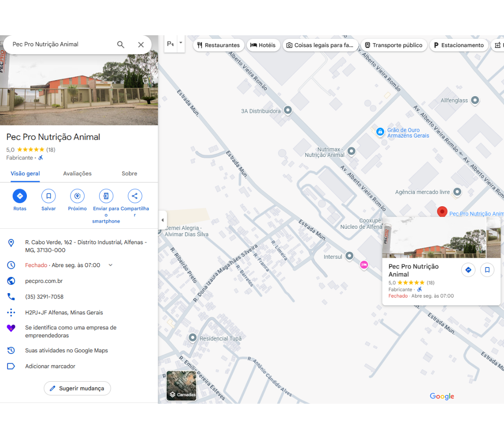This screenshot has height=439, width=504.
Task: Click the plus code H2PJ+JF Alfenas
Action: pyautogui.click(x=64, y=313)
